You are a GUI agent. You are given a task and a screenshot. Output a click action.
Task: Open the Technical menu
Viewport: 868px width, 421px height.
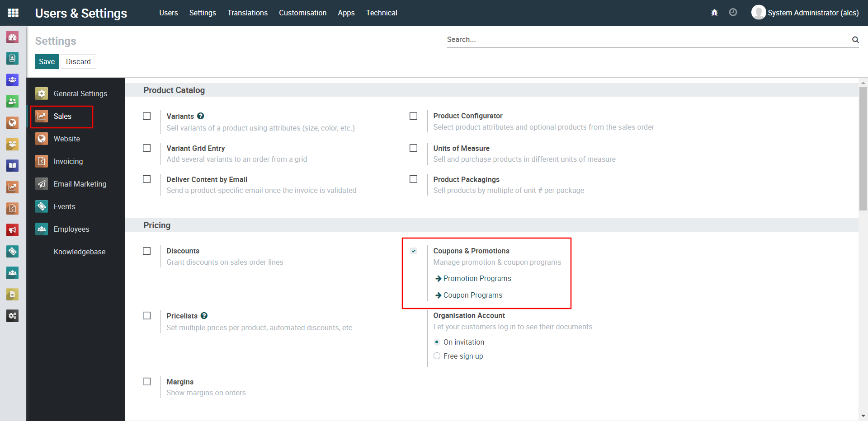382,13
